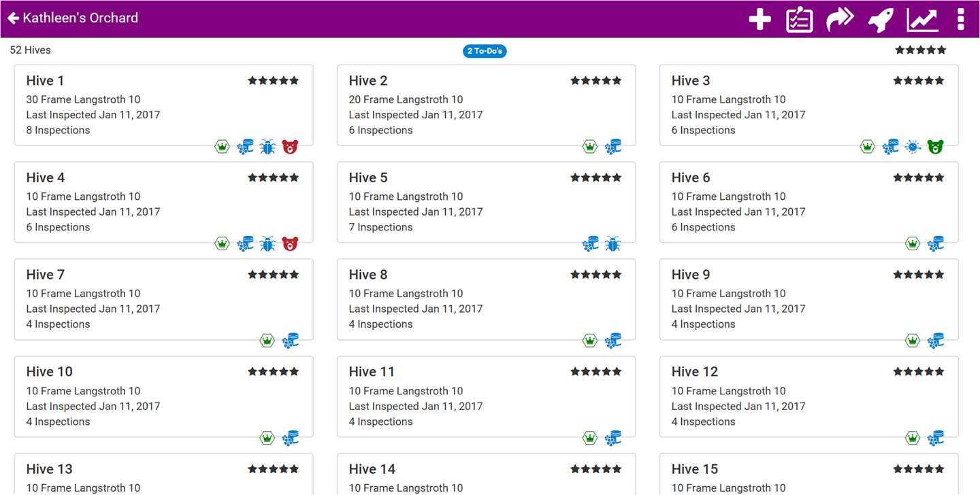Open the Hive 9 card
980x495 pixels.
tap(808, 299)
